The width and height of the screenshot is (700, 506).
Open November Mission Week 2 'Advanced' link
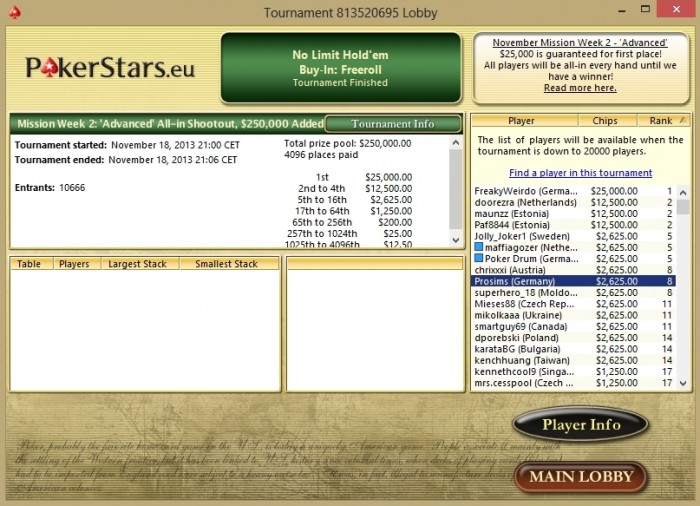(580, 43)
